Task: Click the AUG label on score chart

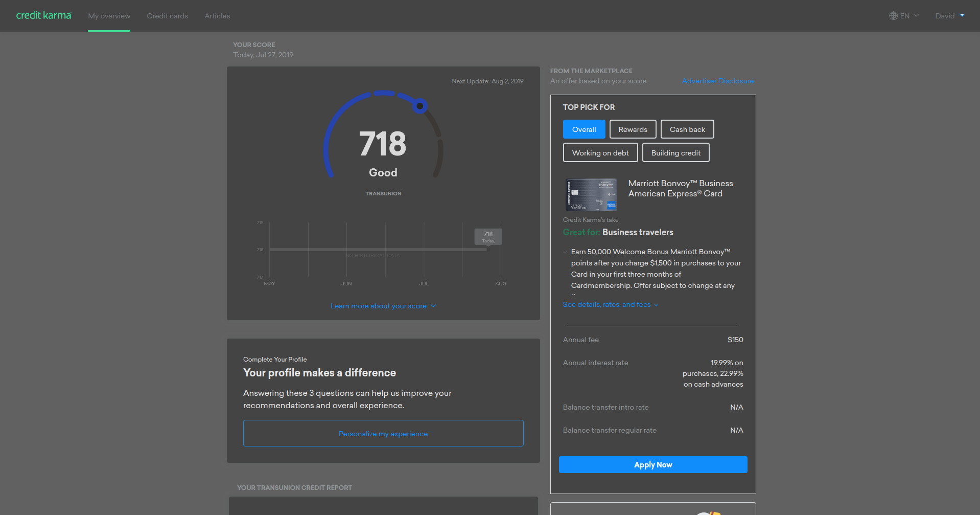Action: pyautogui.click(x=501, y=283)
